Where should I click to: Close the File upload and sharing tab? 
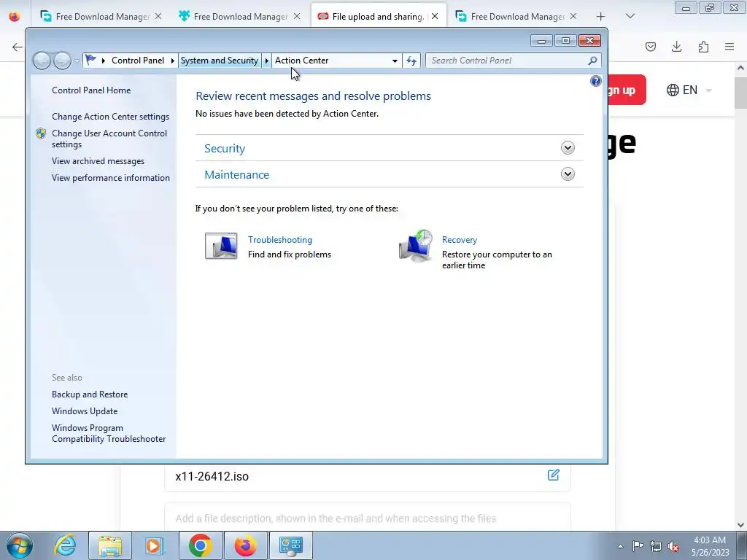[435, 16]
